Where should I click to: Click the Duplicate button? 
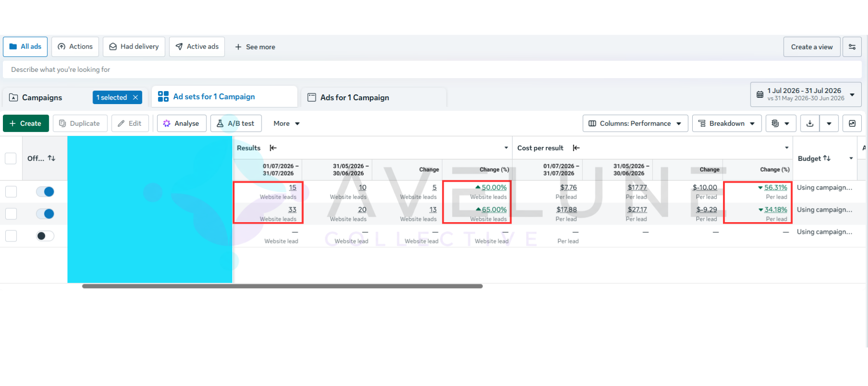coord(80,123)
